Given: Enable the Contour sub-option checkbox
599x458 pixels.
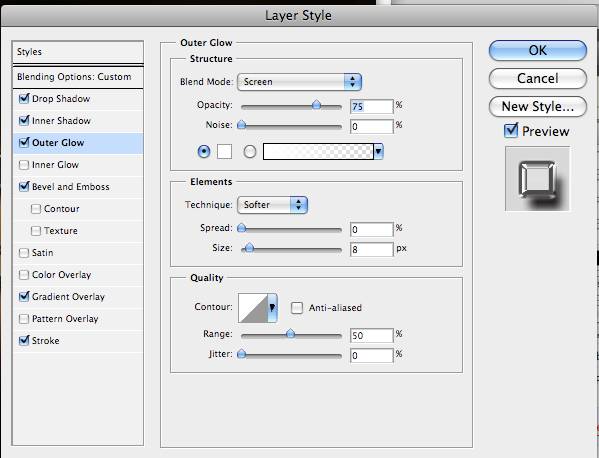Looking at the screenshot, I should click(x=36, y=209).
